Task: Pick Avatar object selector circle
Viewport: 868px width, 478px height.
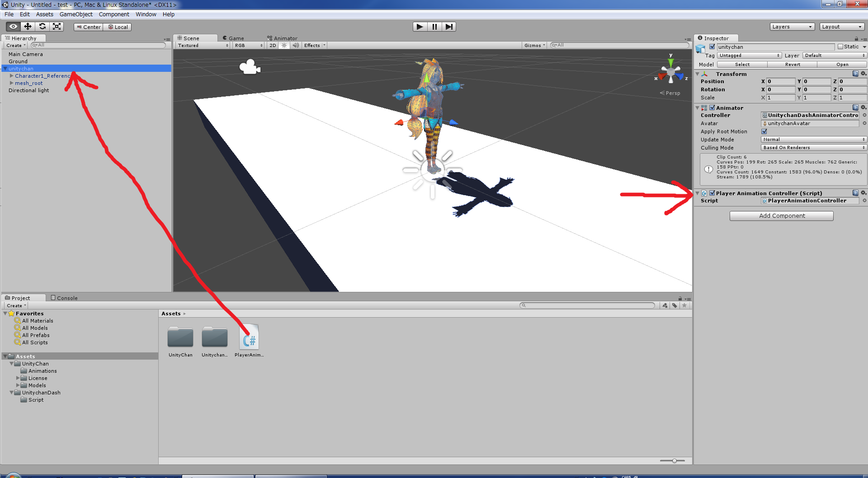Action: tap(864, 123)
